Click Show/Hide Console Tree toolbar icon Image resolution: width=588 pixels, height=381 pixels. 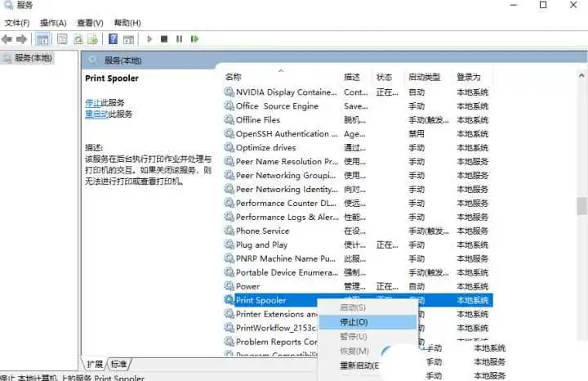point(42,38)
